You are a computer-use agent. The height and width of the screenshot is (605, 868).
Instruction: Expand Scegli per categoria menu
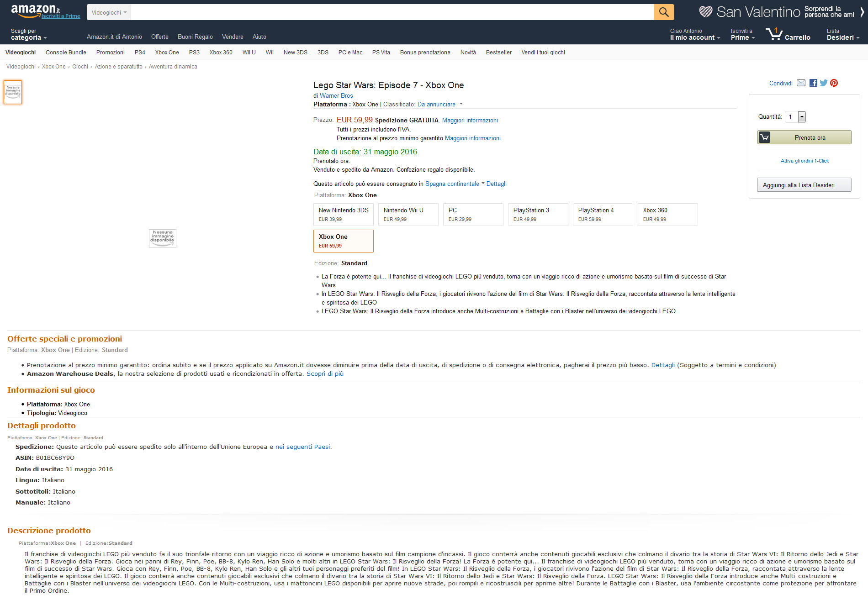click(x=29, y=34)
